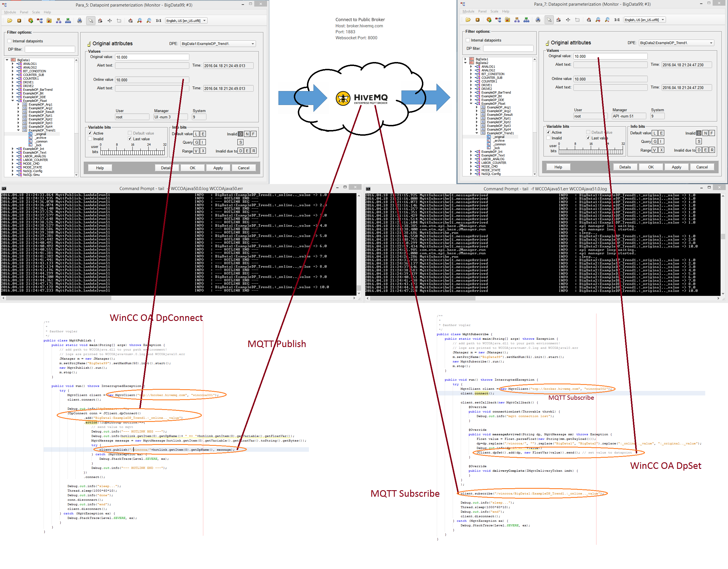The image size is (728, 569).
Task: Click the Cancel button in Para_5
Action: click(244, 168)
